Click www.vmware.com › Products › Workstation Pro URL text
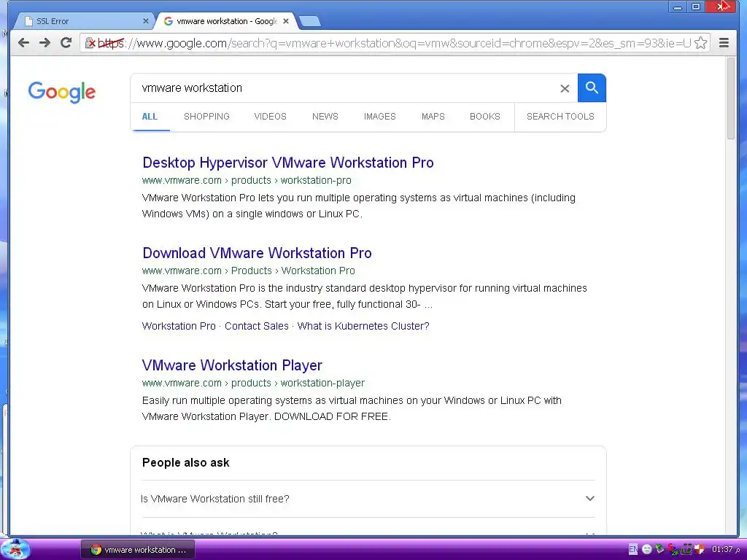The width and height of the screenshot is (747, 560). click(248, 271)
